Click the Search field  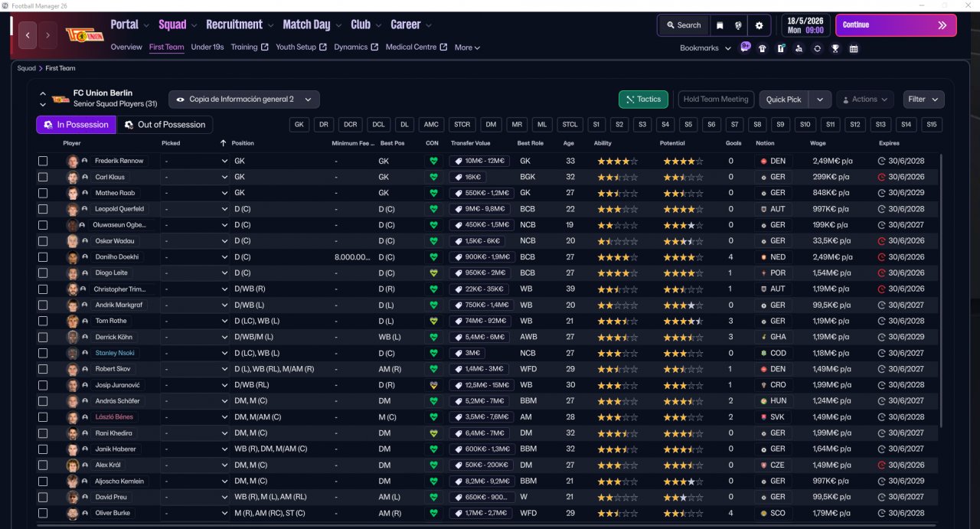click(683, 25)
